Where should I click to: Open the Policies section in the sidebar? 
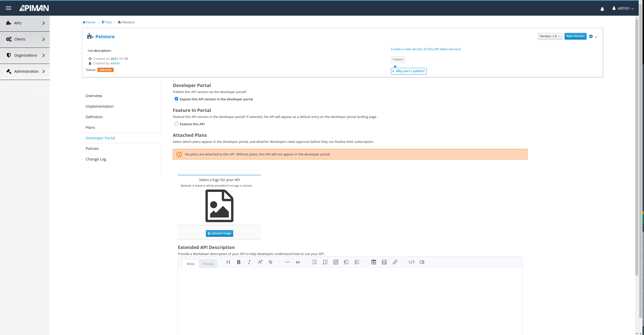tap(92, 148)
